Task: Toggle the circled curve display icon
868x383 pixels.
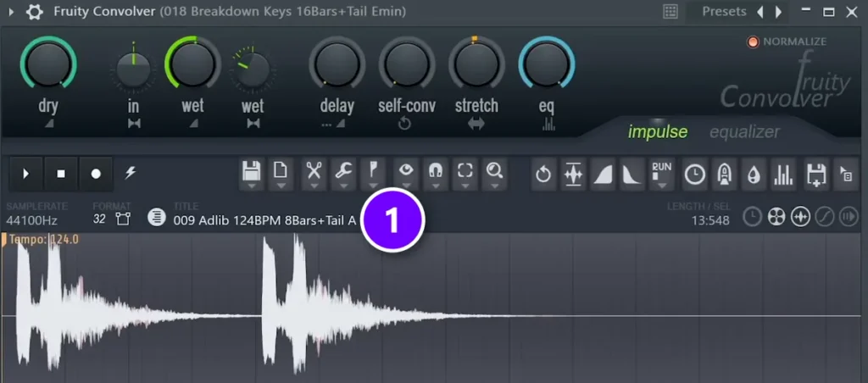Action: point(824,217)
